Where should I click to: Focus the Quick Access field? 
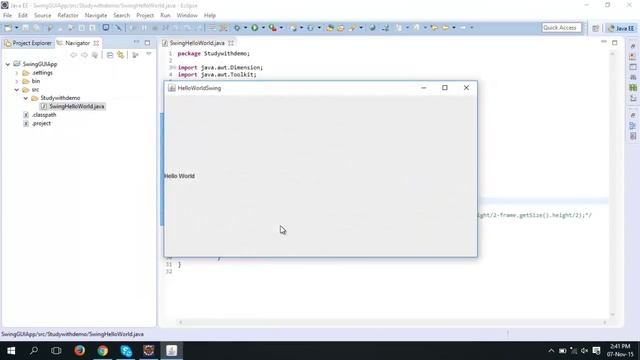(562, 28)
